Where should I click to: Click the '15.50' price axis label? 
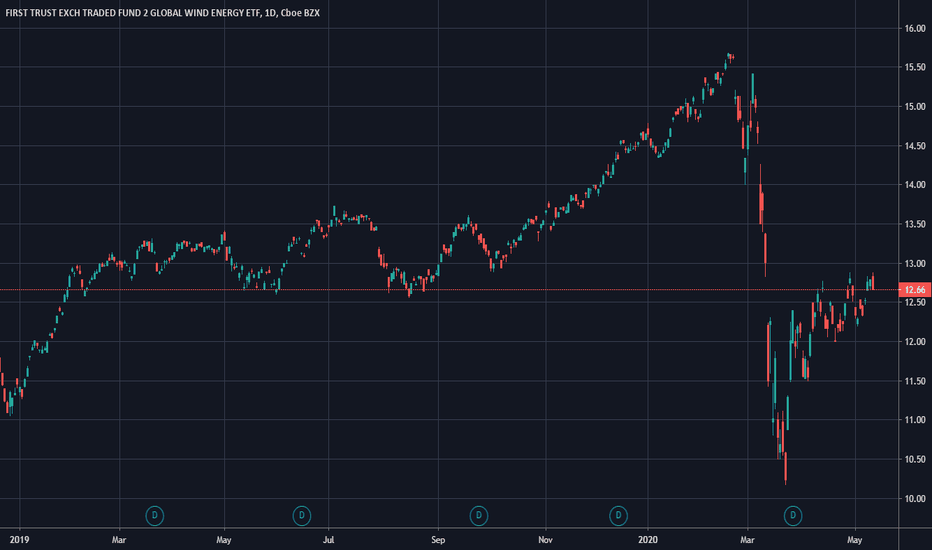(x=915, y=67)
